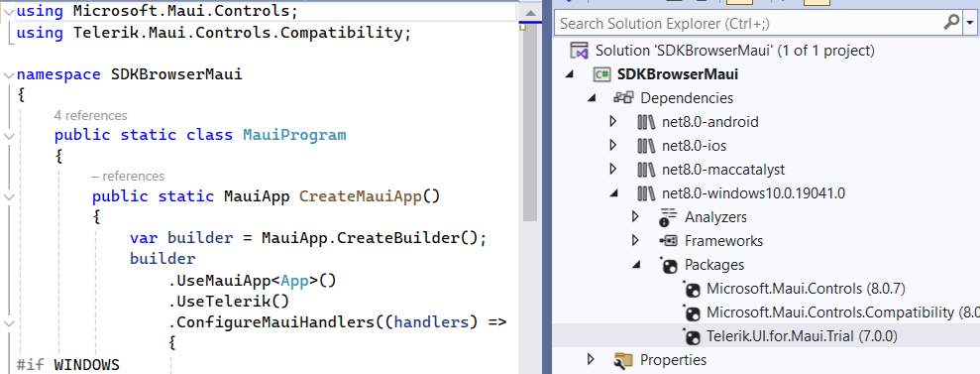Open the '4 references' CodeLens link
This screenshot has height=374, width=980.
(90, 115)
